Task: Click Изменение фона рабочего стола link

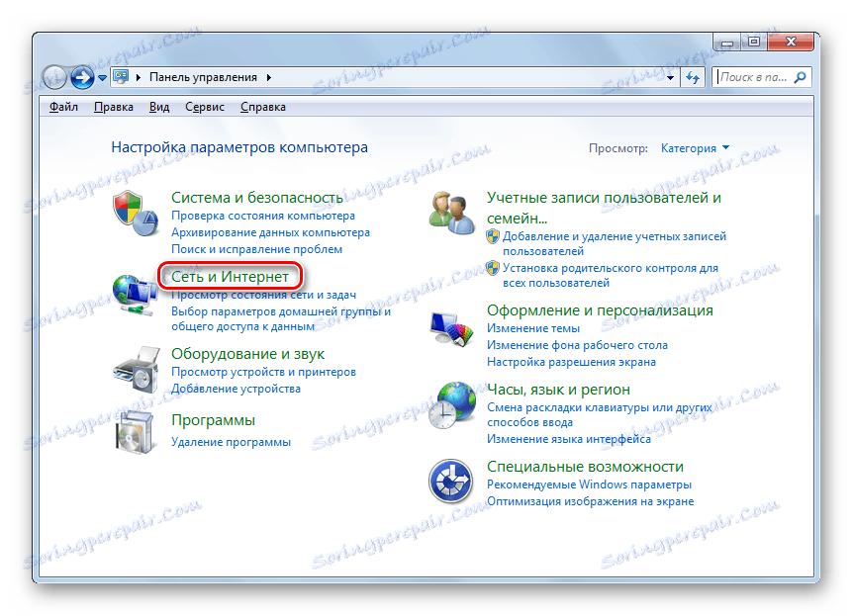Action: pyautogui.click(x=577, y=346)
